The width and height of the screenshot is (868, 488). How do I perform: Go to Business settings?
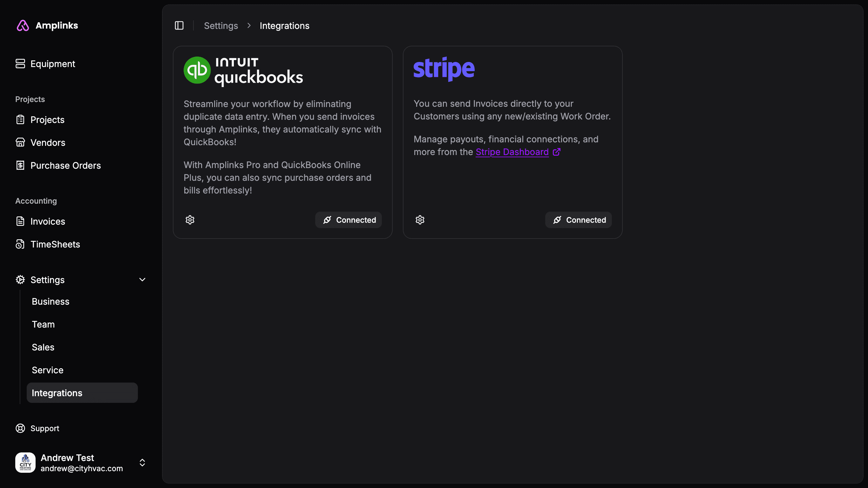(51, 302)
